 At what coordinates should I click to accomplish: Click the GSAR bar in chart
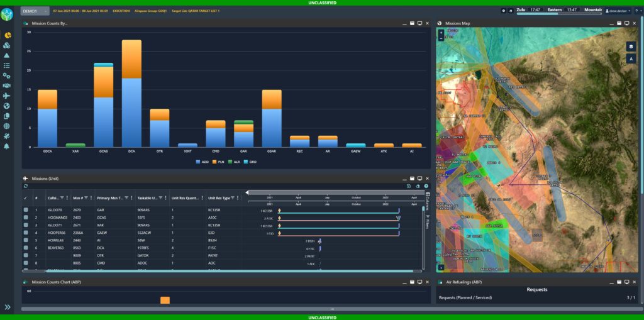(x=272, y=118)
